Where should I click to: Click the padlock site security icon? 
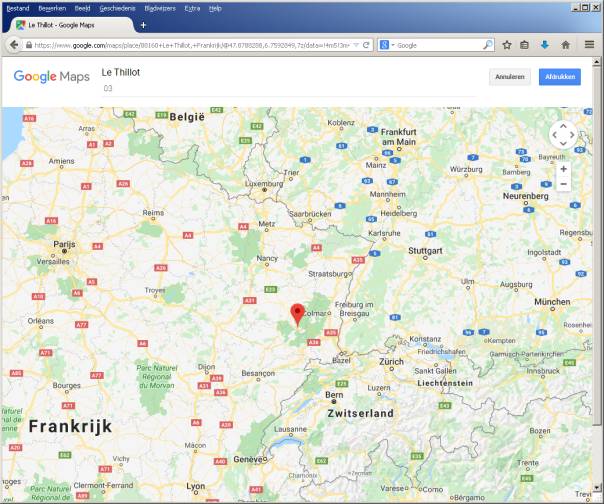29,45
